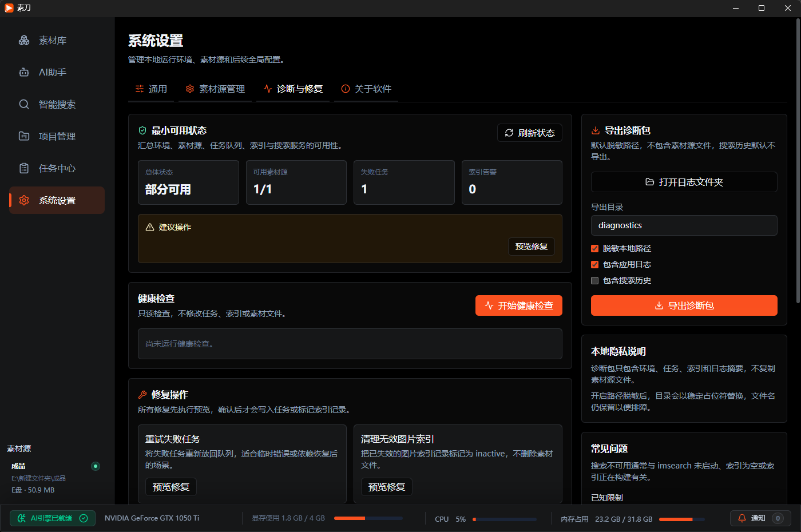Click the AI引擎已就绪 status badge

point(53,518)
